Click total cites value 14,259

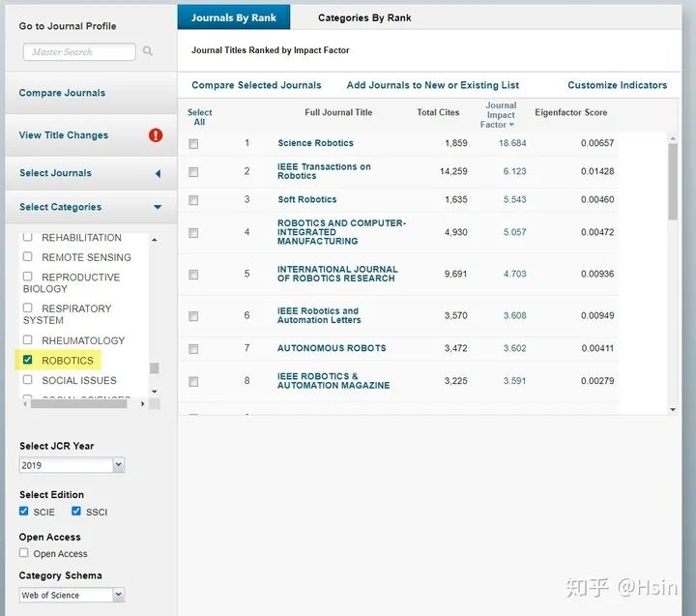click(x=453, y=171)
